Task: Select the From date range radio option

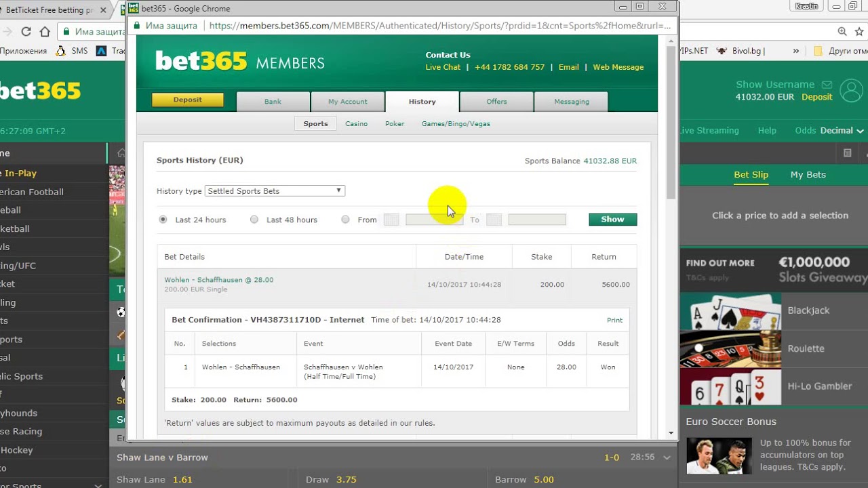Action: tap(346, 220)
